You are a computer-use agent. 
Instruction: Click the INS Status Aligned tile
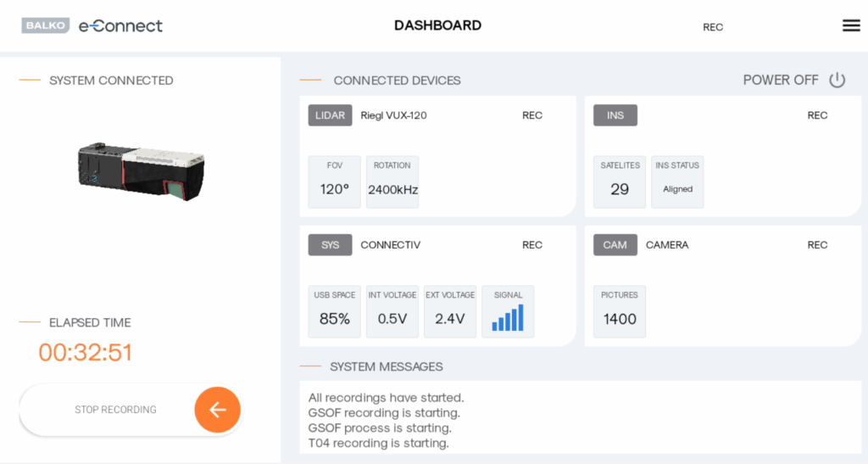(x=677, y=182)
